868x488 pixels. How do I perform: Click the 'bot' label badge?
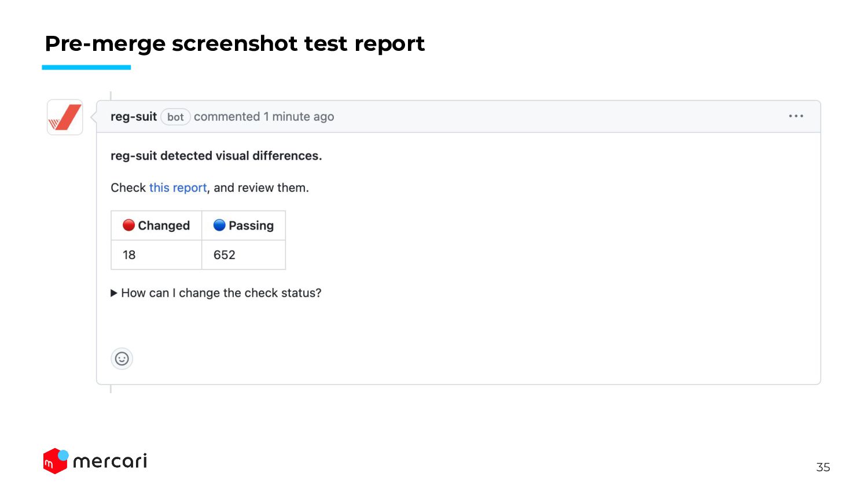(x=175, y=117)
